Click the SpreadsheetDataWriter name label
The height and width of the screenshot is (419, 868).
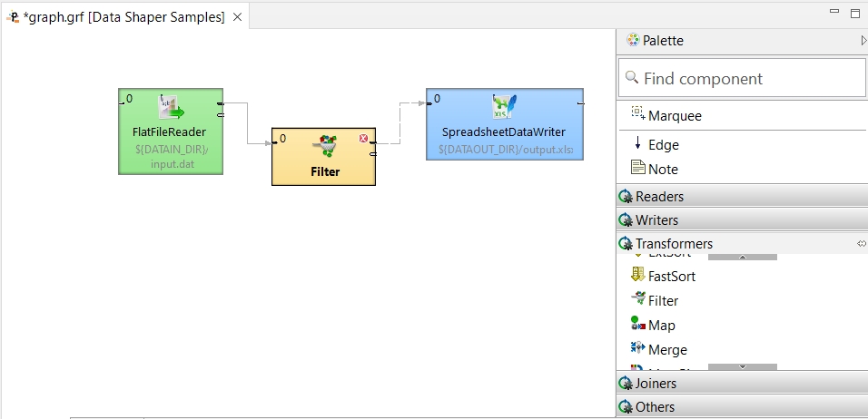pos(504,132)
